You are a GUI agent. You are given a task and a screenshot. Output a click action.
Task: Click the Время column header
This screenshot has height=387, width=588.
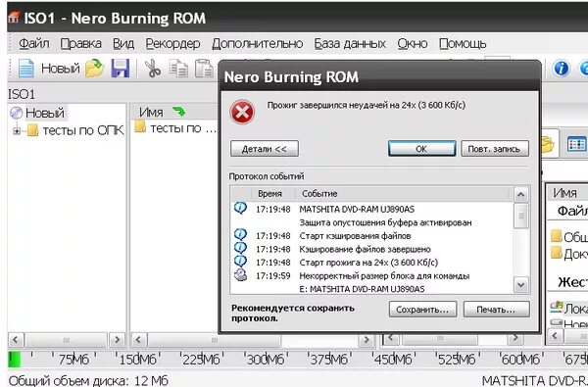(269, 194)
